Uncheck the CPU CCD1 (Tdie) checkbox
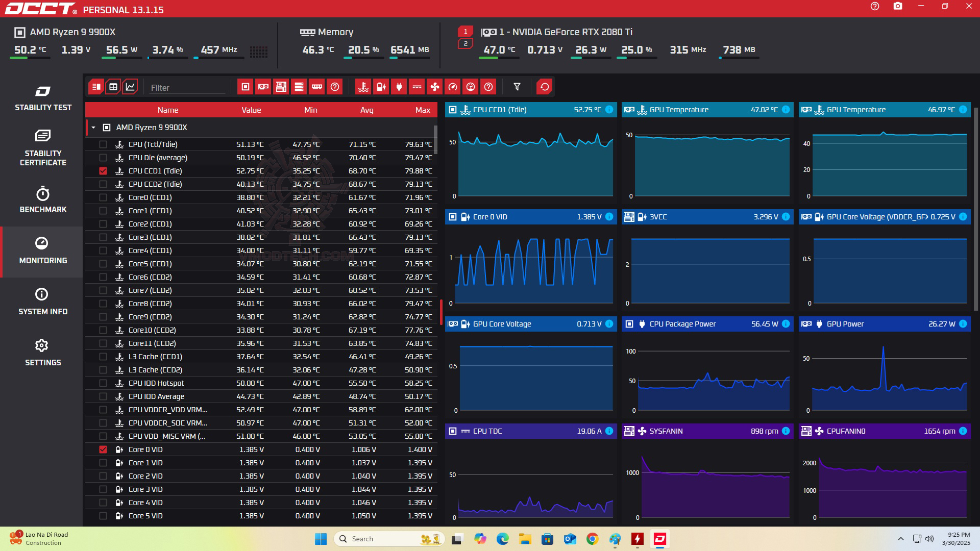The height and width of the screenshot is (551, 980). coord(103,171)
